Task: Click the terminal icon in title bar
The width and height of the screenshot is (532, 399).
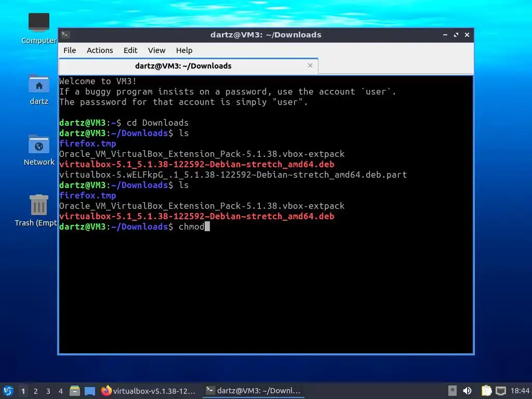Action: coord(65,35)
